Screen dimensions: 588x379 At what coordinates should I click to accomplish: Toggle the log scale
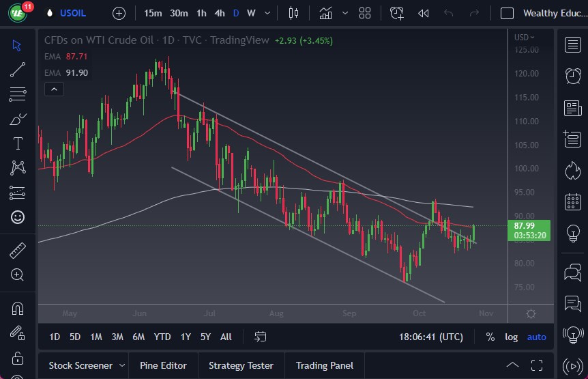coord(511,337)
